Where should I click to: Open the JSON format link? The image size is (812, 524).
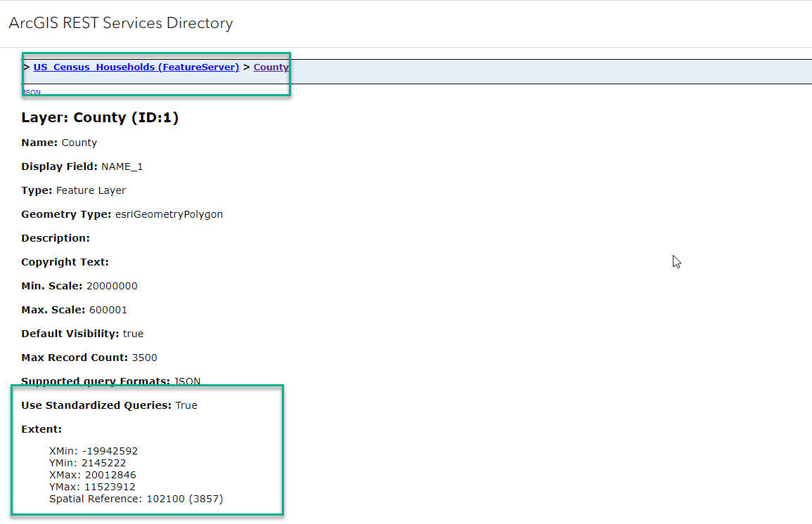[x=32, y=92]
